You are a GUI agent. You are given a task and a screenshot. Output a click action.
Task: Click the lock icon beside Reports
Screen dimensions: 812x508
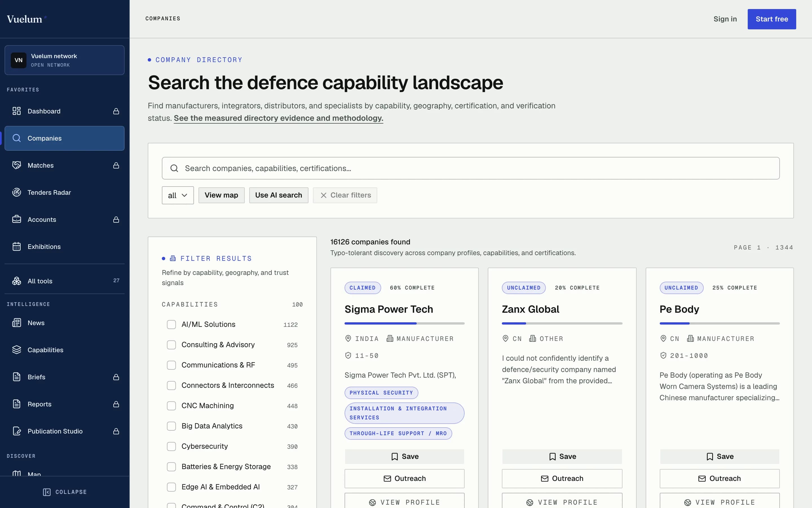tap(116, 404)
